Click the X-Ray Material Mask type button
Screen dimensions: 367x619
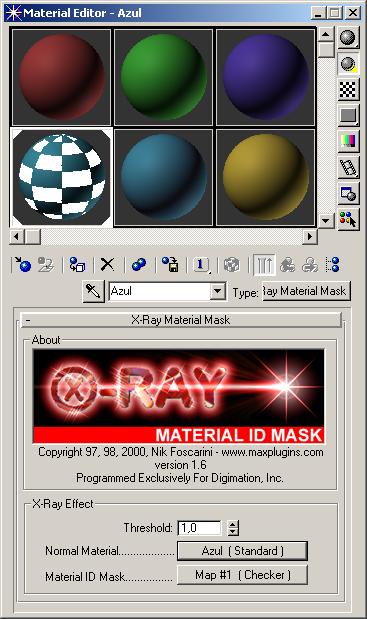tap(306, 291)
